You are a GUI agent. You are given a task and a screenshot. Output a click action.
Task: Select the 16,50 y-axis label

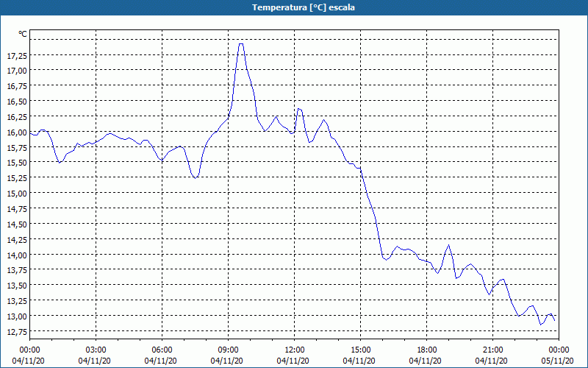coord(16,102)
